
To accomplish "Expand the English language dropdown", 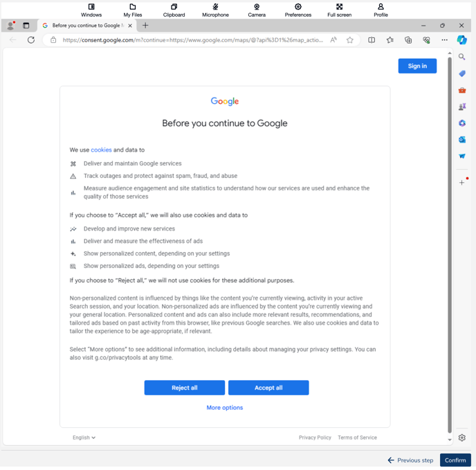I will point(84,437).
